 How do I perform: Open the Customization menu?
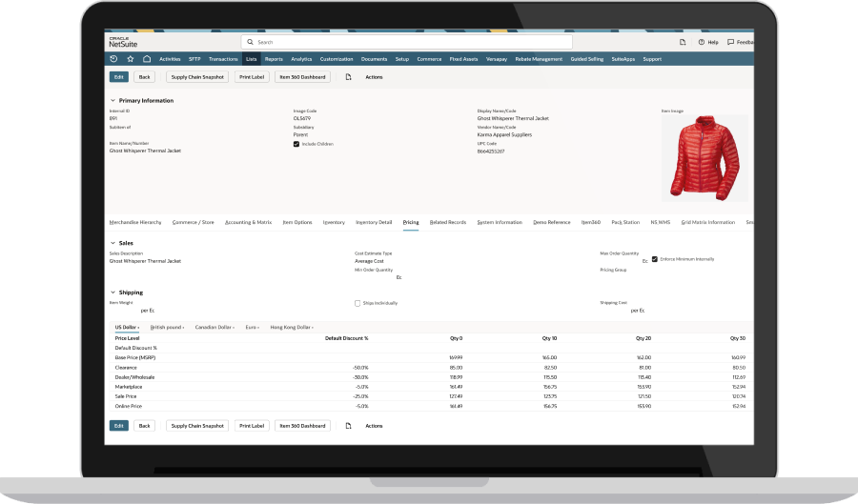[337, 59]
